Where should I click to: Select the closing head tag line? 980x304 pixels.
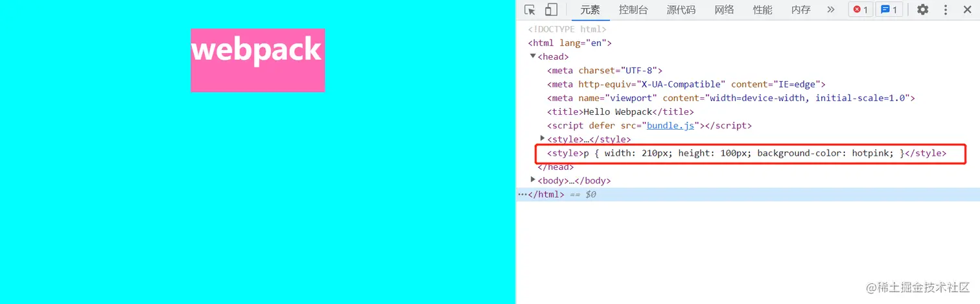(555, 167)
